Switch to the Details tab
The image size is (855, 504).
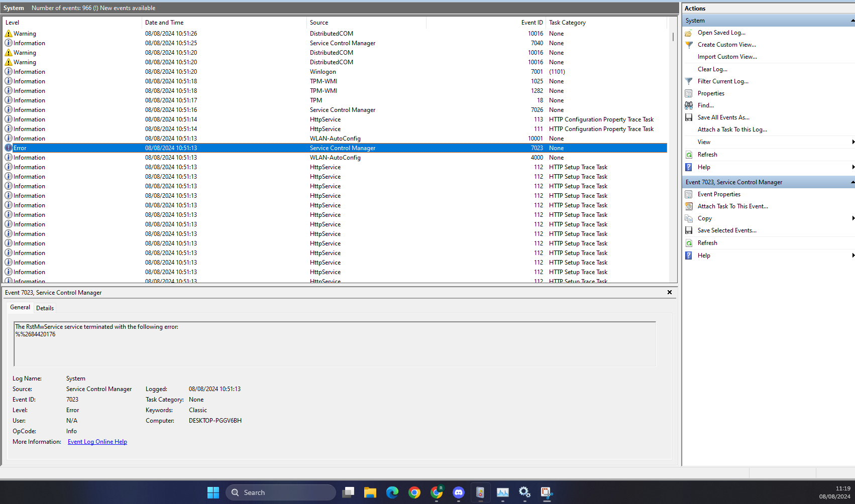coord(45,308)
